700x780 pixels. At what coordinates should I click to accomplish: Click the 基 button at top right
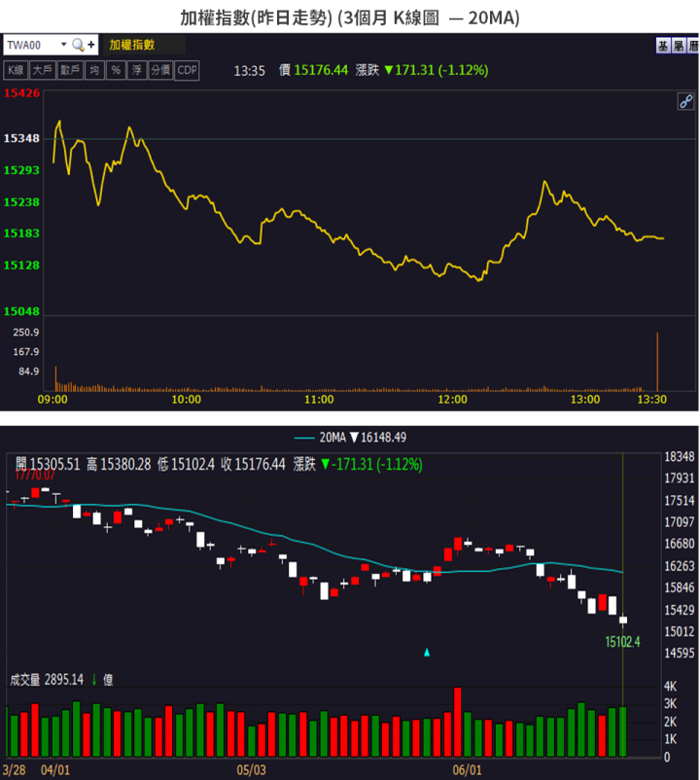[663, 47]
